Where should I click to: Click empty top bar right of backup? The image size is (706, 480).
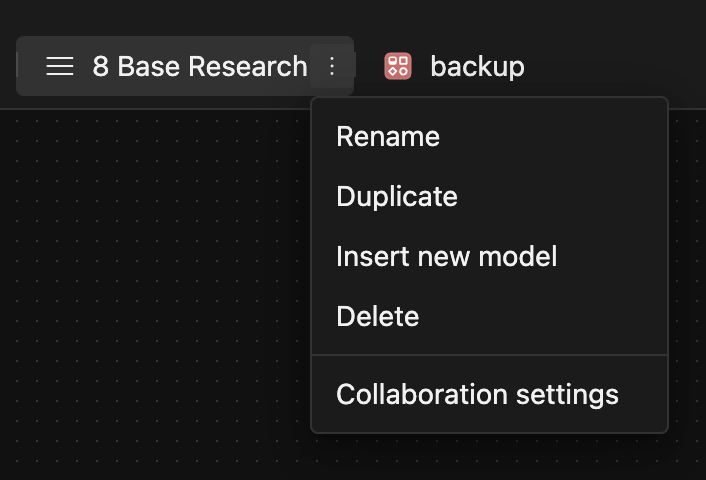620,67
